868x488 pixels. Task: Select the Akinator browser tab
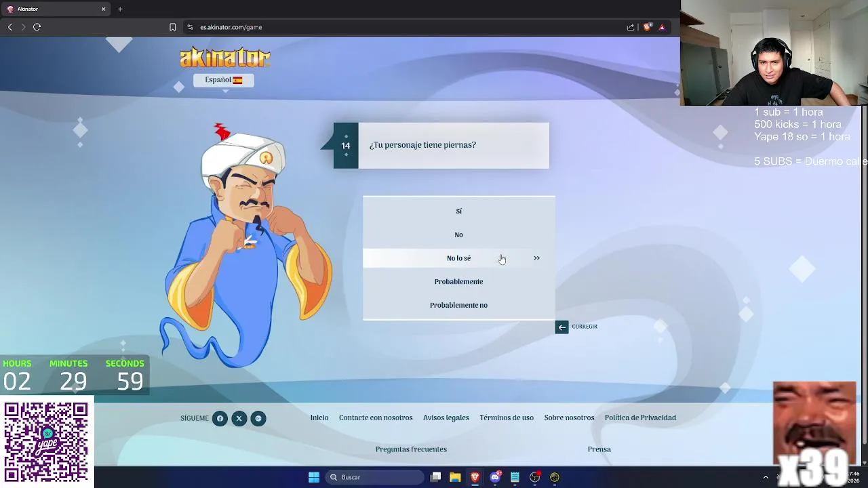coord(56,9)
